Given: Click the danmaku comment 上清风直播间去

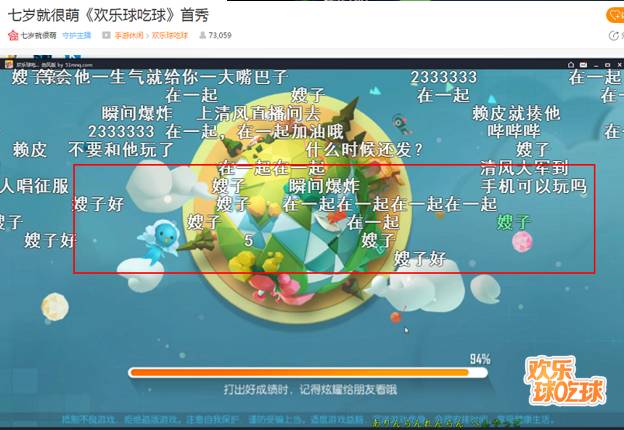Looking at the screenshot, I should (x=258, y=113).
